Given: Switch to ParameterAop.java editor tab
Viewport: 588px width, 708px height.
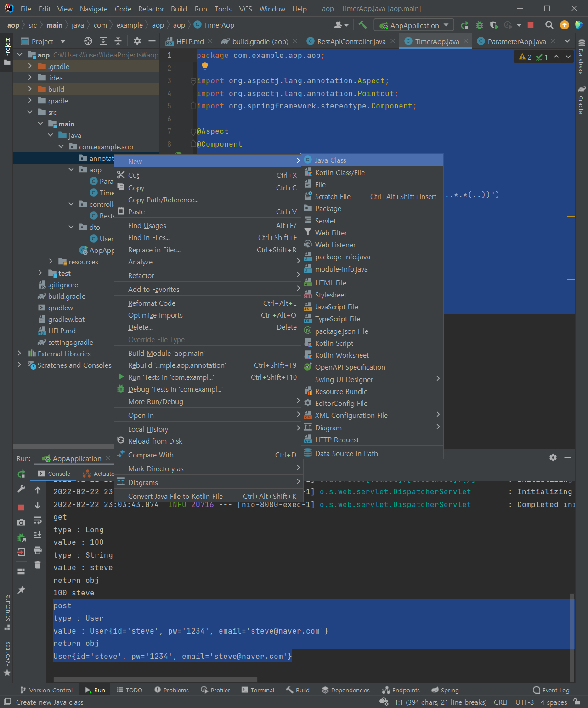Looking at the screenshot, I should (516, 41).
